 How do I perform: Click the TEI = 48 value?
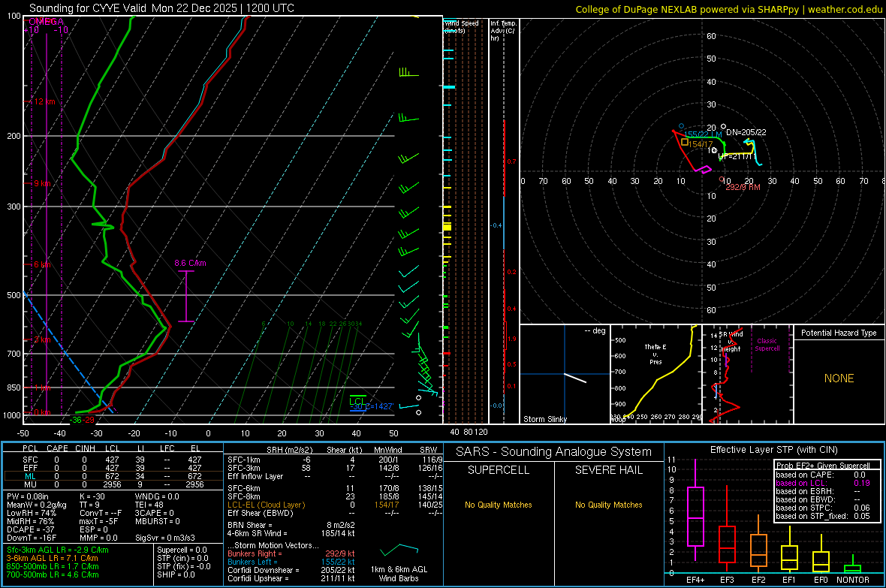(149, 505)
